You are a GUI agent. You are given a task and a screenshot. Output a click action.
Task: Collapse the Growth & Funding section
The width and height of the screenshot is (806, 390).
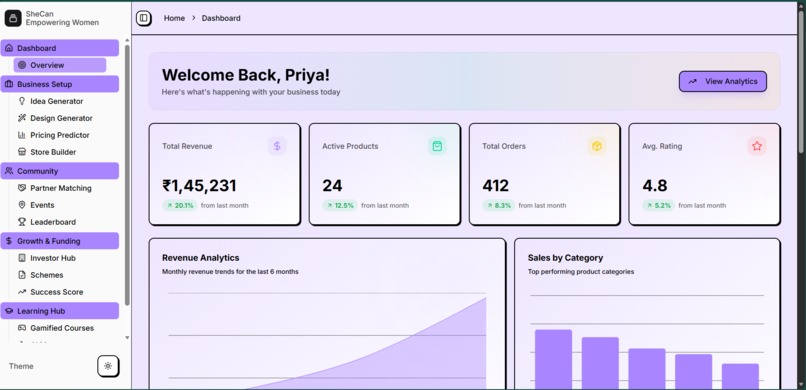point(60,241)
